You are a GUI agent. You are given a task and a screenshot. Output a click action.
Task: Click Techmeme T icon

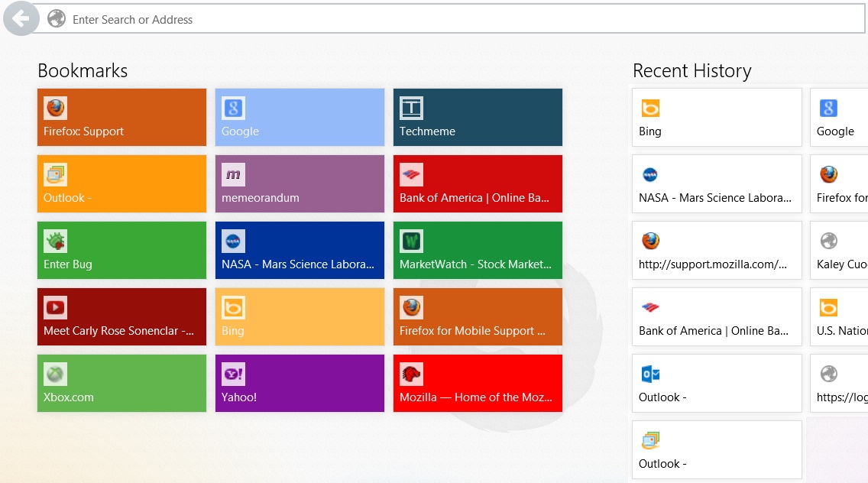[411, 108]
